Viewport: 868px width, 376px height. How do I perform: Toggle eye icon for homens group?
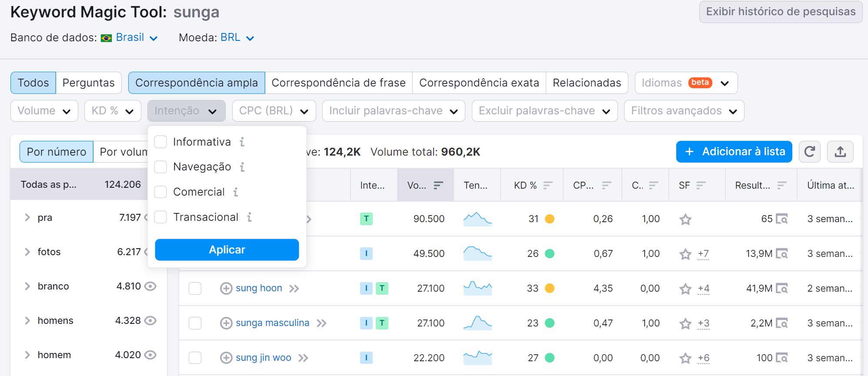tap(150, 320)
